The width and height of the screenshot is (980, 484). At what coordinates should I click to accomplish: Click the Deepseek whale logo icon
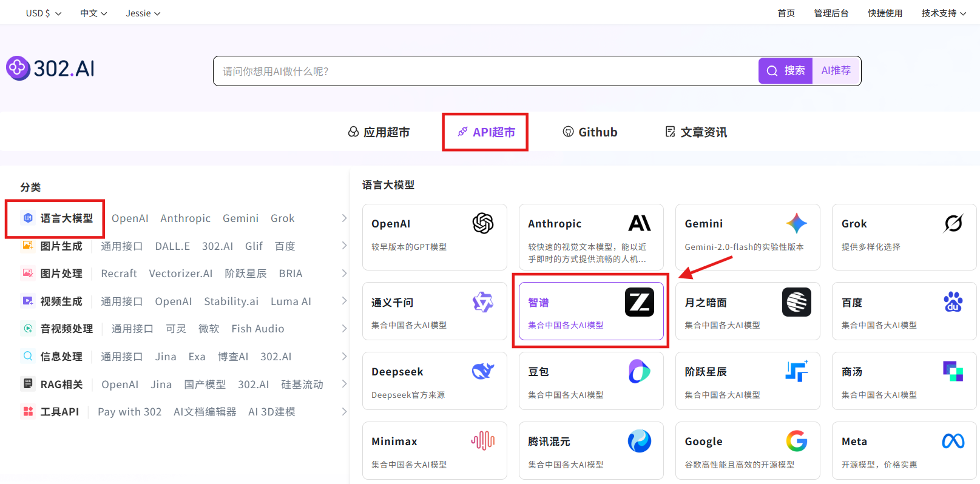[x=483, y=371]
